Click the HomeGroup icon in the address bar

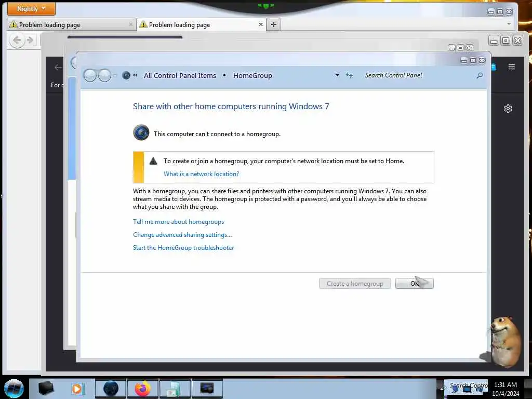(126, 75)
